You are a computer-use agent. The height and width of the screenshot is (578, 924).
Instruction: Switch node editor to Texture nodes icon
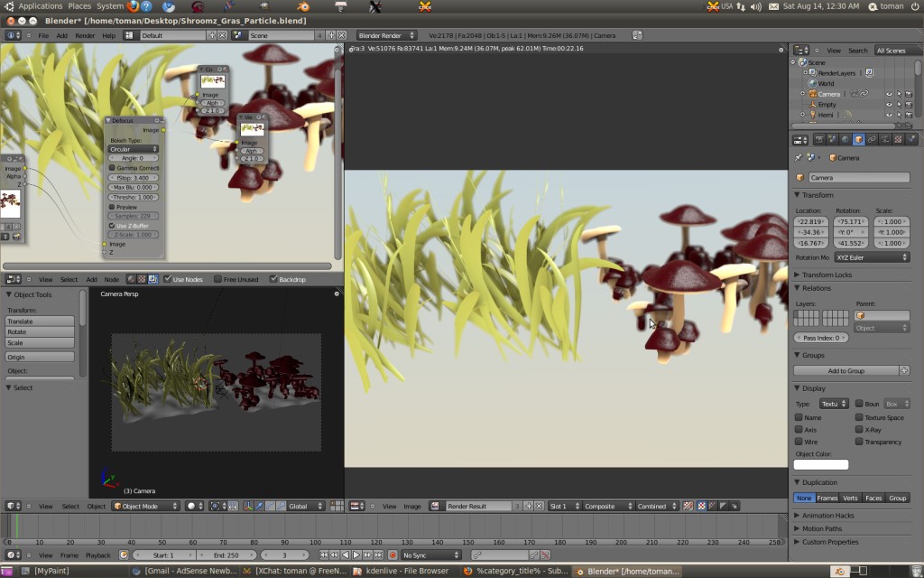coord(141,279)
